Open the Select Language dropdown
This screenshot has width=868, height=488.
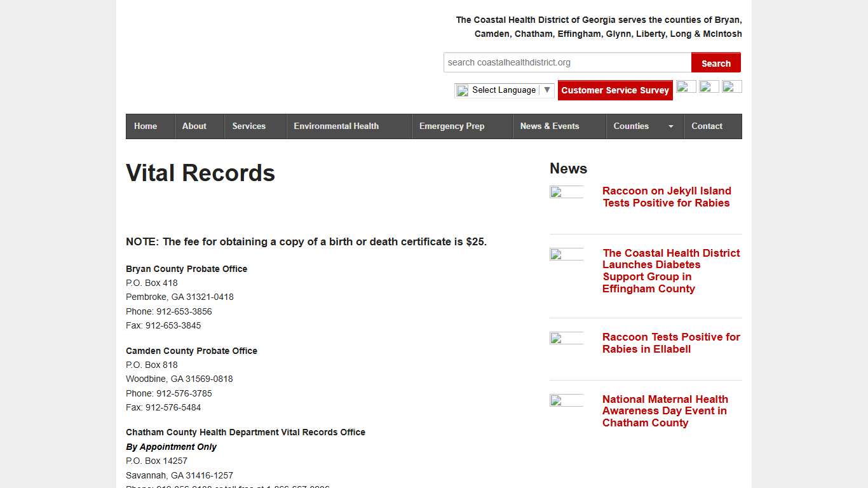click(504, 90)
